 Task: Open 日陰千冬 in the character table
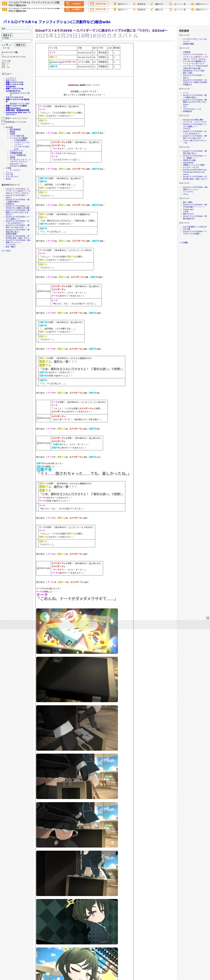(x=53, y=67)
